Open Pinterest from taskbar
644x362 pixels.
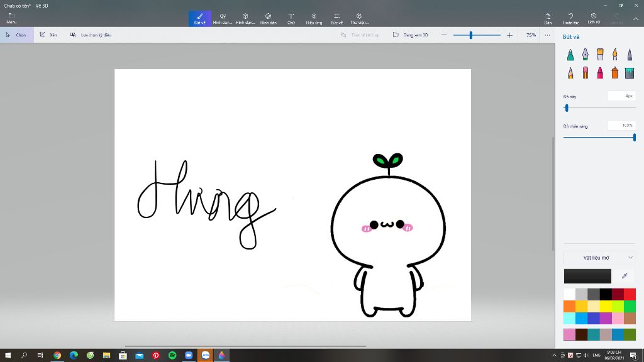156,355
